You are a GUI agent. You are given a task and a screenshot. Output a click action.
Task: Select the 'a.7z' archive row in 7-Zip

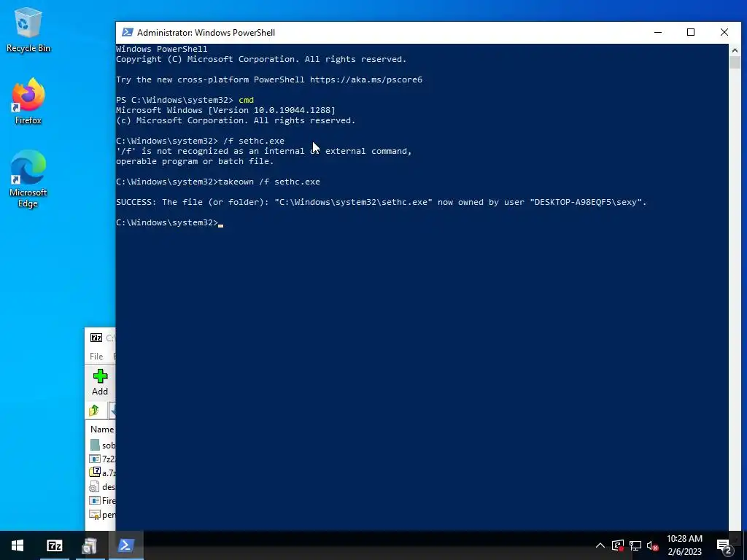(102, 472)
